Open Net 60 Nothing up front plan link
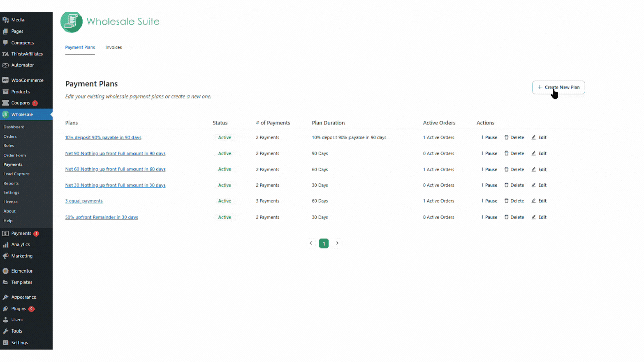Viewport: 644px width, 362px height. click(x=115, y=169)
